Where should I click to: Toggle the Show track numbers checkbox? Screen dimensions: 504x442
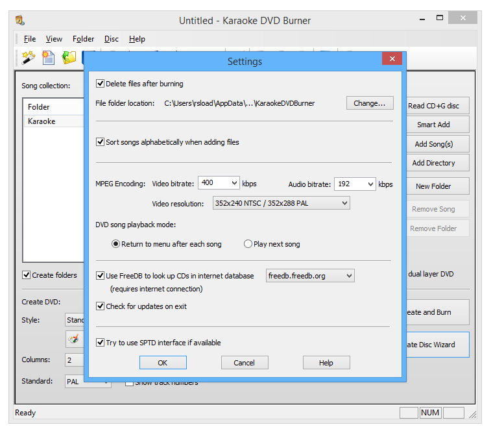[129, 383]
